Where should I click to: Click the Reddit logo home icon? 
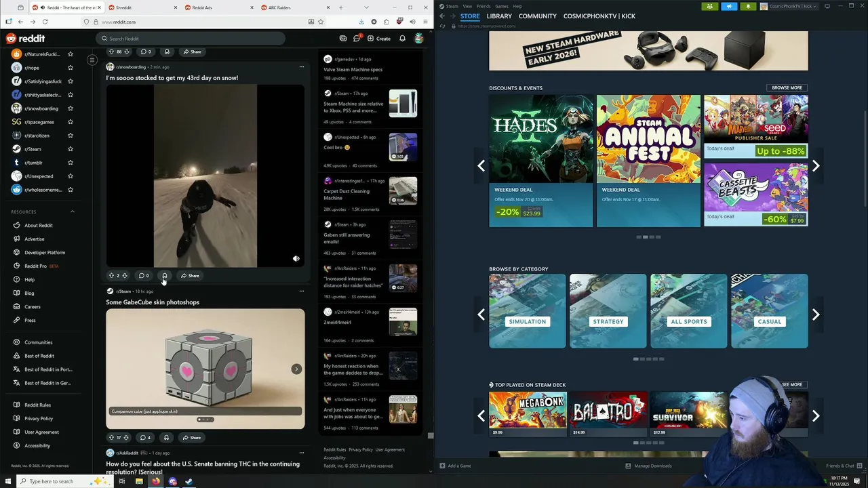(x=25, y=39)
